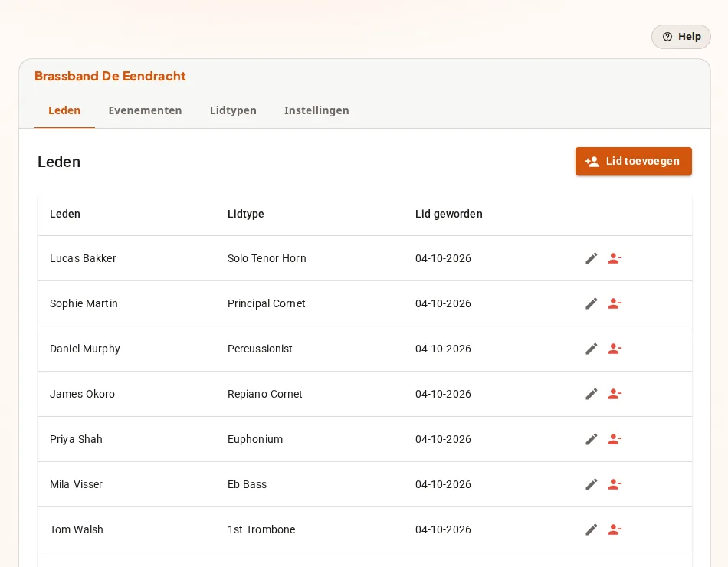Click the Principal Cornet cell
The width and height of the screenshot is (728, 567).
coord(267,303)
